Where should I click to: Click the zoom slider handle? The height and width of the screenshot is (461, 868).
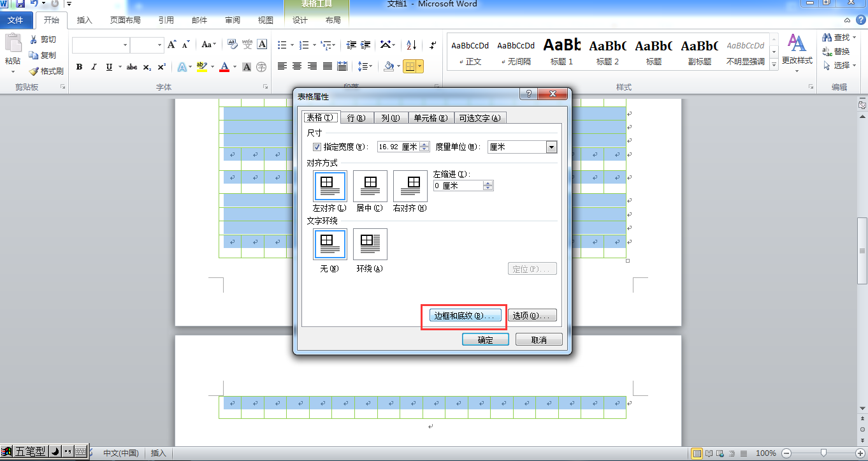(824, 453)
